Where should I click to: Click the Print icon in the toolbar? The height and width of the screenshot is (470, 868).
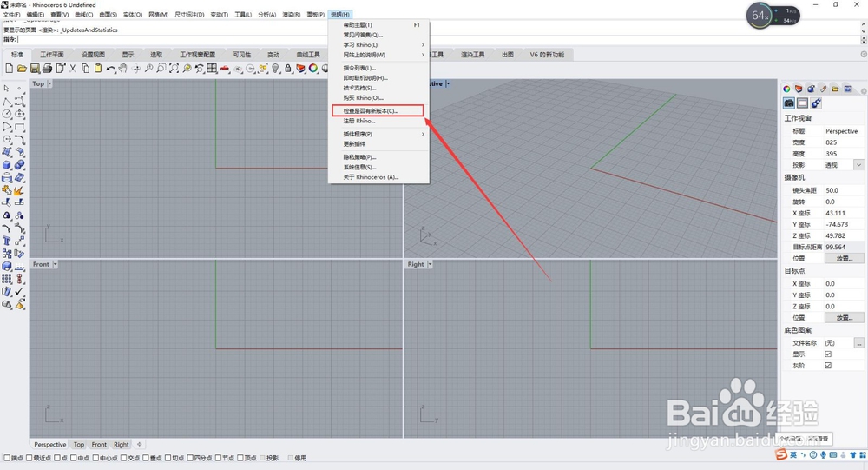click(48, 68)
